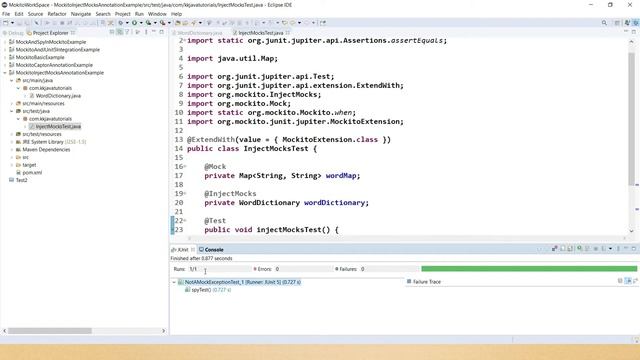Image resolution: width=640 pixels, height=360 pixels.
Task: Click the External Tools run icon
Action: click(x=162, y=23)
